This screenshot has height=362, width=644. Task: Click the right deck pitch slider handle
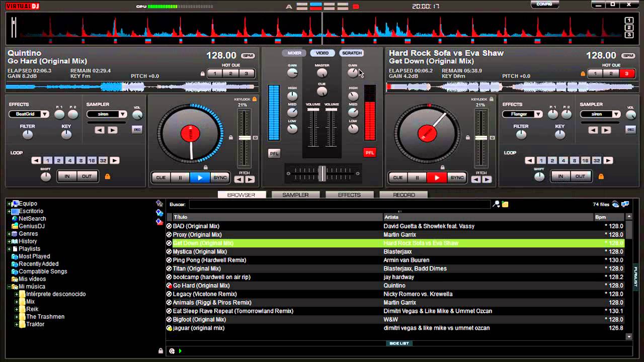pos(481,137)
